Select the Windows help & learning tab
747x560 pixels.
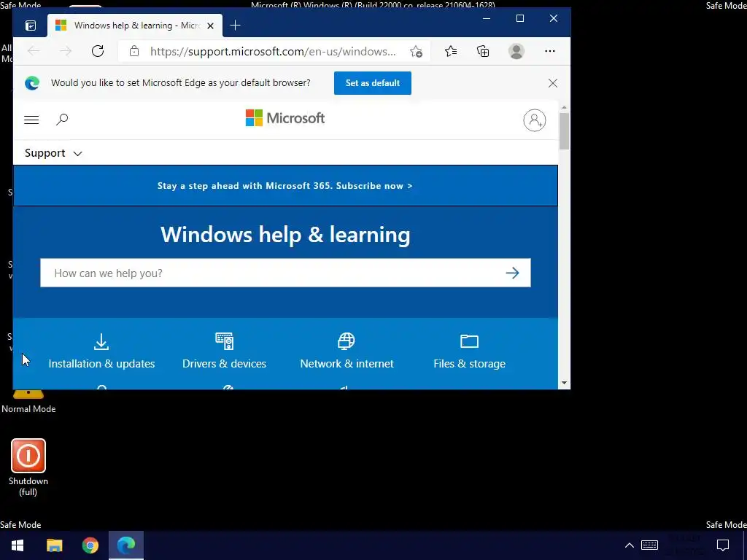point(135,26)
